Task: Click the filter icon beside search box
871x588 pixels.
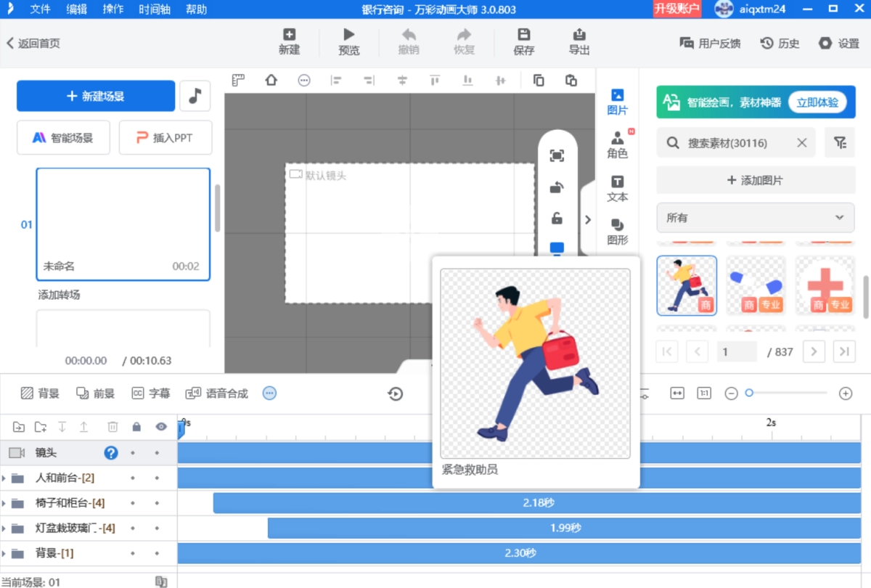Action: click(840, 143)
